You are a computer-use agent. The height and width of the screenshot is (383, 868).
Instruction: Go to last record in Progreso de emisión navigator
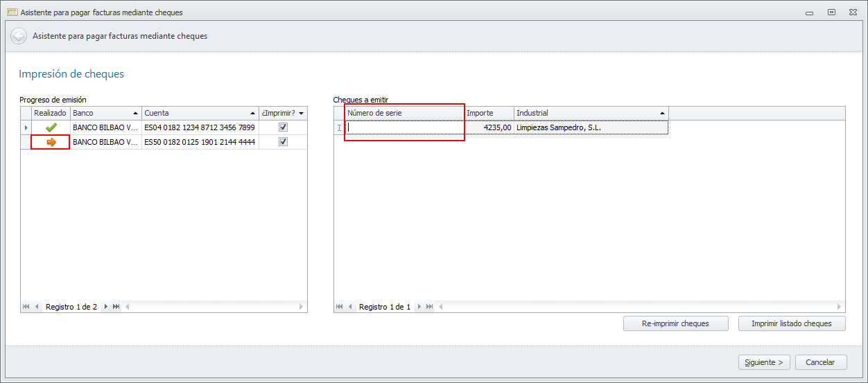coord(116,306)
